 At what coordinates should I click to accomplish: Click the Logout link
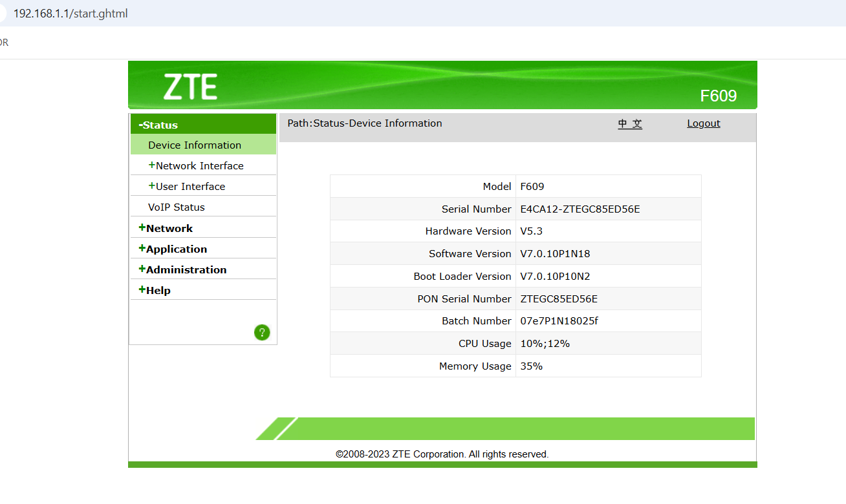pyautogui.click(x=703, y=123)
